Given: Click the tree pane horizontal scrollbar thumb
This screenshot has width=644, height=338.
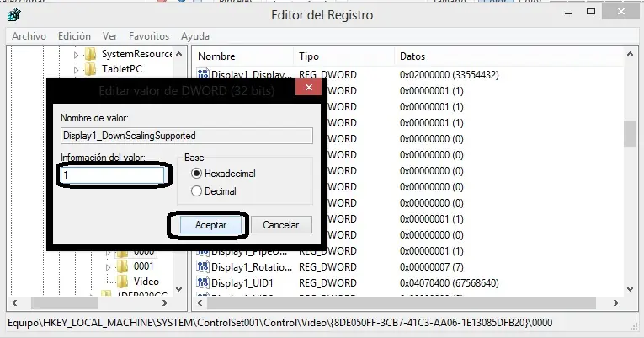Looking at the screenshot, I should point(65,303).
